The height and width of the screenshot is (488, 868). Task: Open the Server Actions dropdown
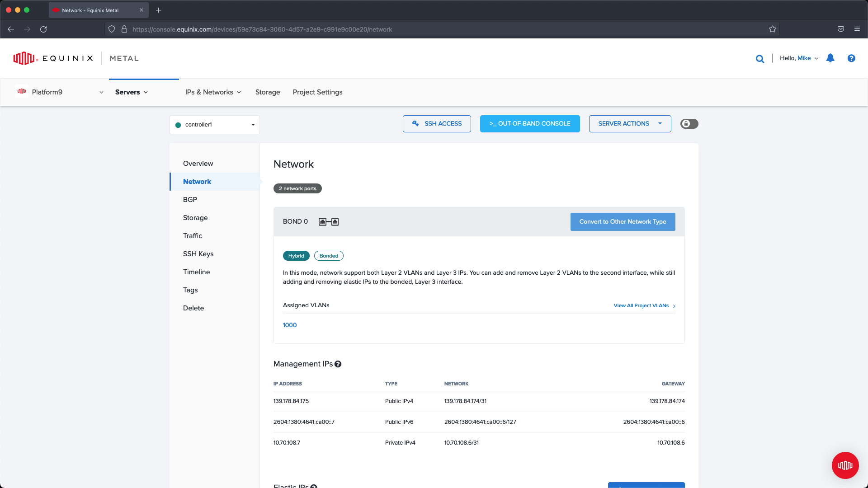click(630, 124)
